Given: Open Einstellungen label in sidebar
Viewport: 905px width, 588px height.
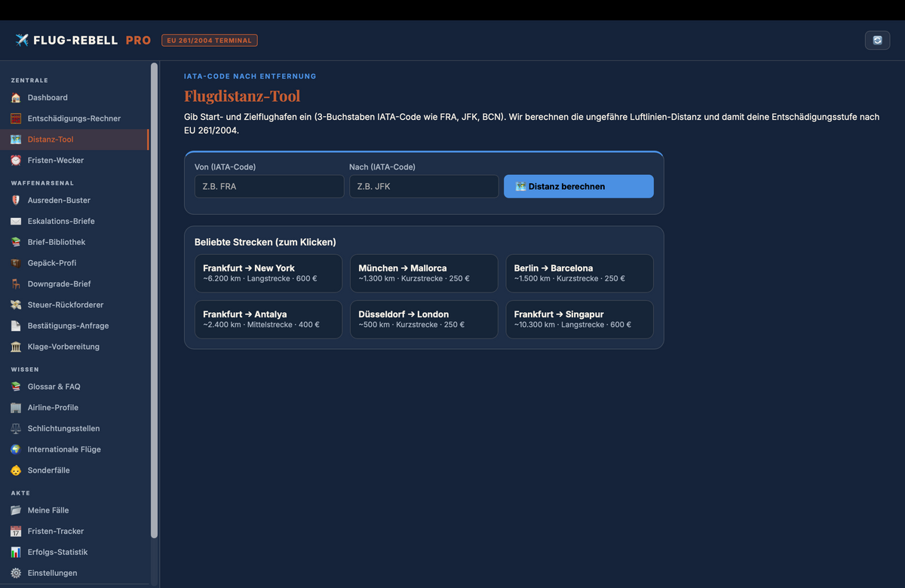Looking at the screenshot, I should [53, 573].
